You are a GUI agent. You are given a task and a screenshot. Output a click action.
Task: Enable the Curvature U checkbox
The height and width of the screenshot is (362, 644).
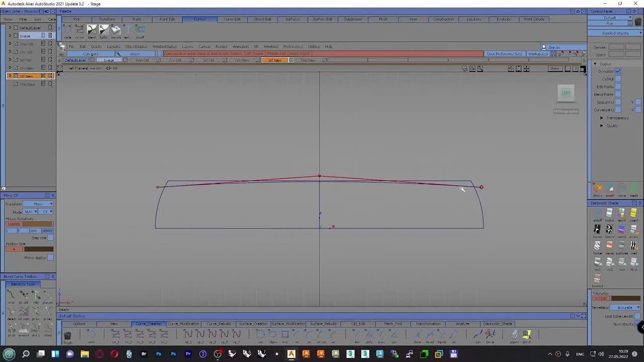pyautogui.click(x=618, y=110)
